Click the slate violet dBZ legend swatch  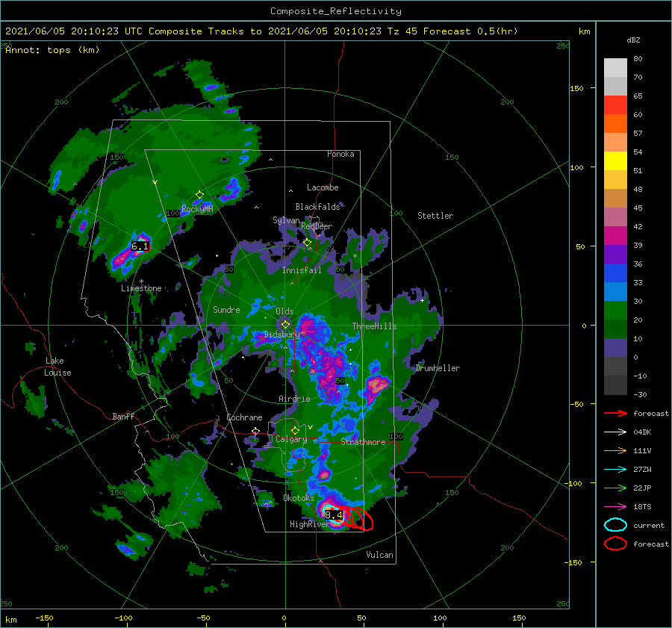[x=615, y=347]
